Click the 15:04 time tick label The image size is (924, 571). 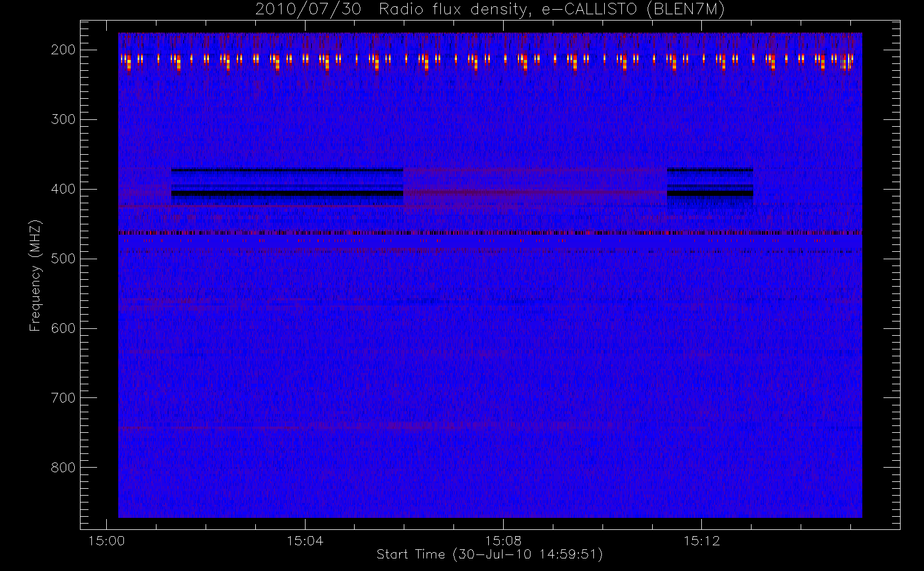point(305,541)
